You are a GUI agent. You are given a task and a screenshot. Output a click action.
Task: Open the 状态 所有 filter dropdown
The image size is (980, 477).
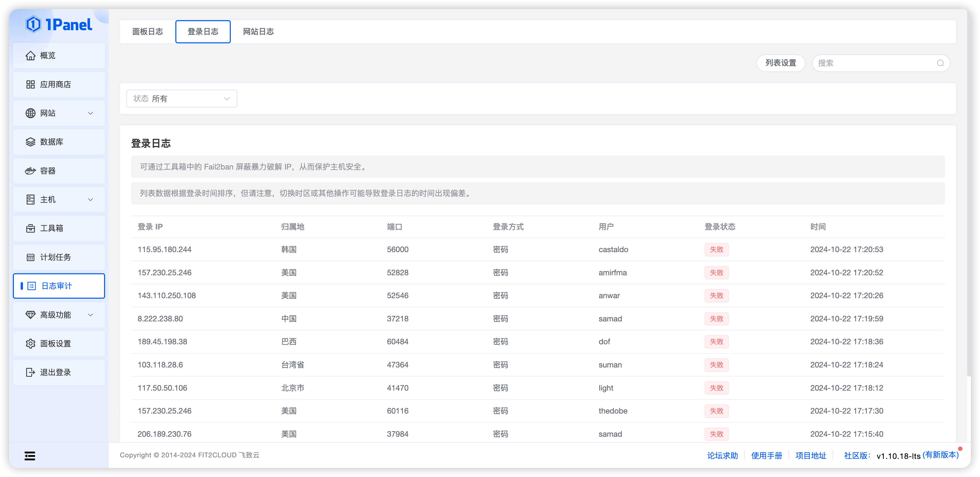(x=182, y=99)
